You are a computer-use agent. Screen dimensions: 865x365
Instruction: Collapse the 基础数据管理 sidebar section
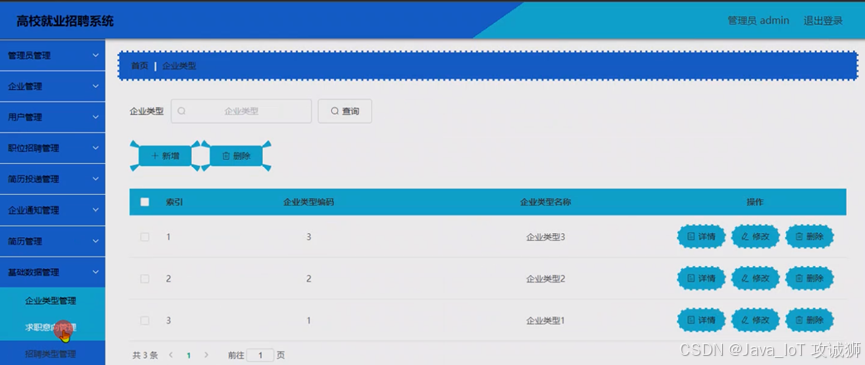coord(52,272)
